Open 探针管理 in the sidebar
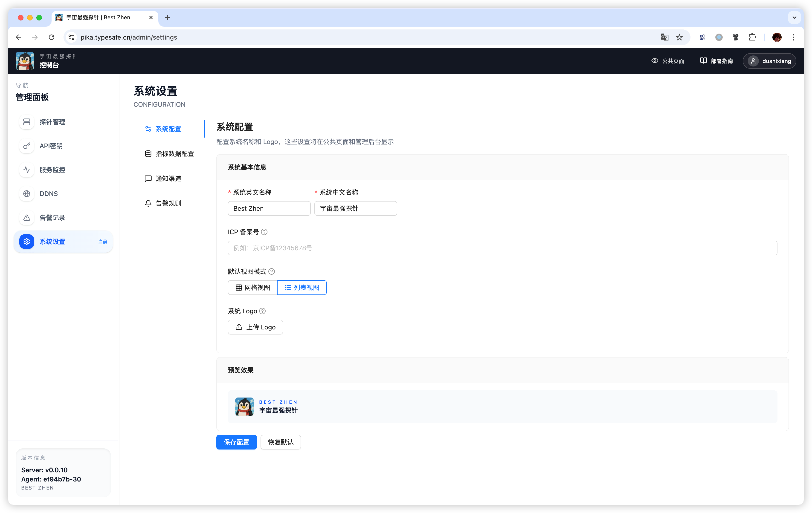This screenshot has height=513, width=812. coord(63,122)
